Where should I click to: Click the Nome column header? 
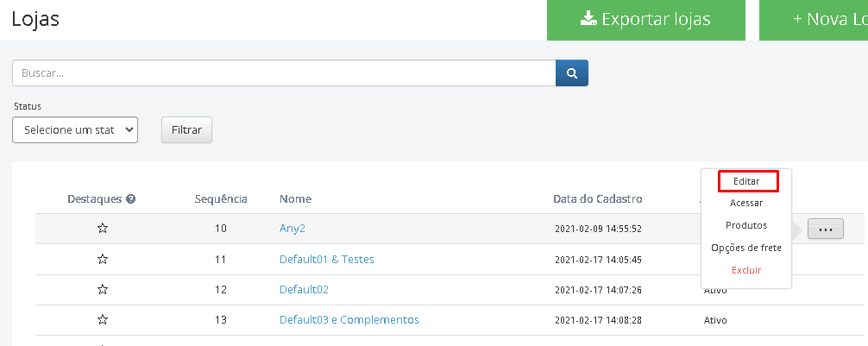pyautogui.click(x=295, y=198)
